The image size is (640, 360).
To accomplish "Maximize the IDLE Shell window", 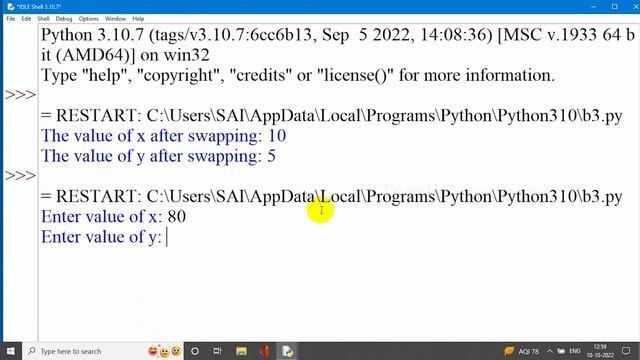I will coord(615,7).
